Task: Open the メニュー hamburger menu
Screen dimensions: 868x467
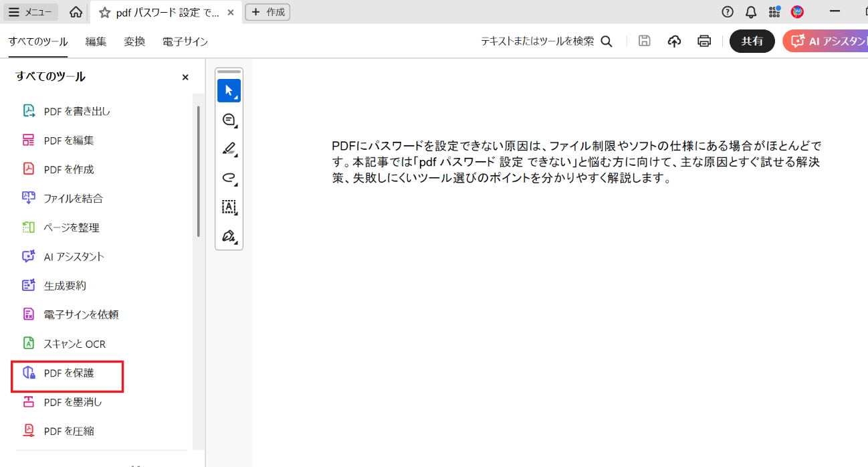Action: click(x=30, y=11)
